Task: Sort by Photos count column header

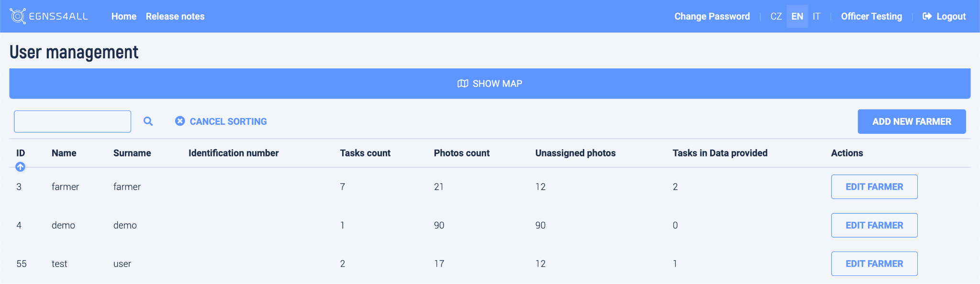Action: point(462,153)
